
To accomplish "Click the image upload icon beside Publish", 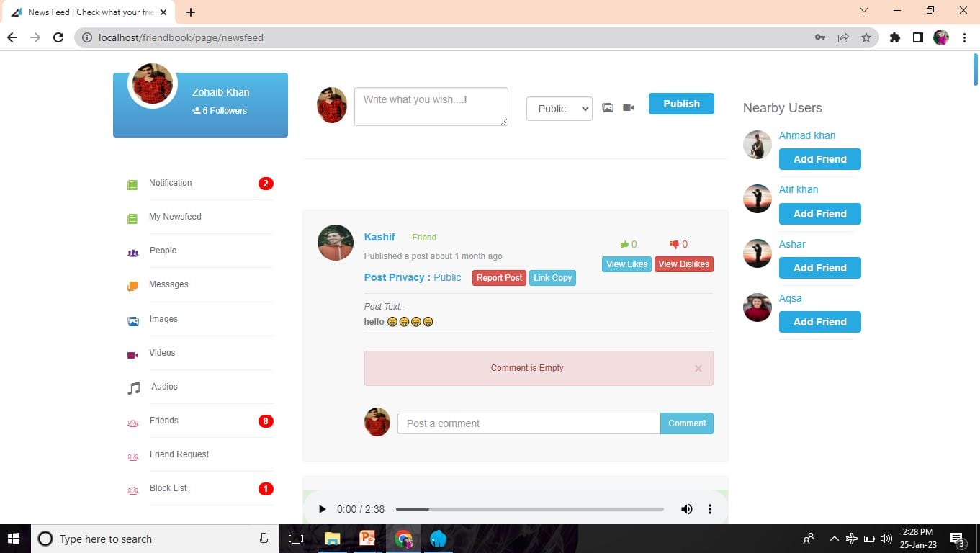I will 608,108.
